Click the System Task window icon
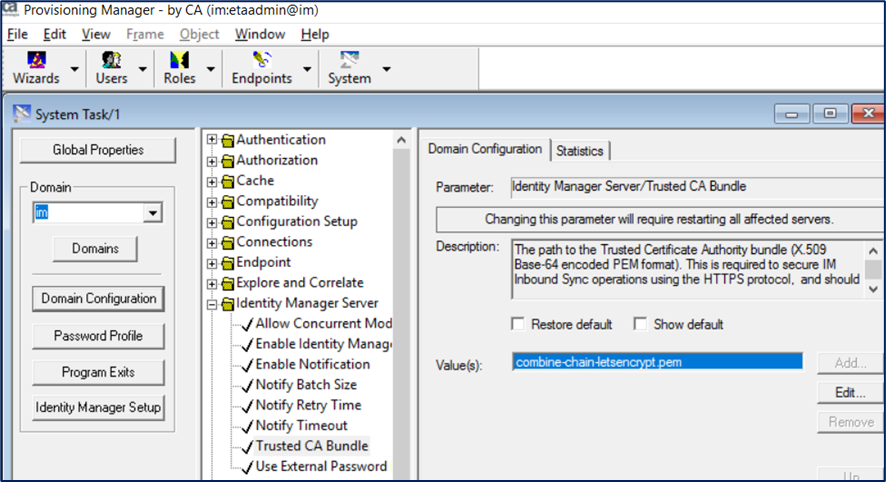The image size is (886, 482). coord(22,114)
